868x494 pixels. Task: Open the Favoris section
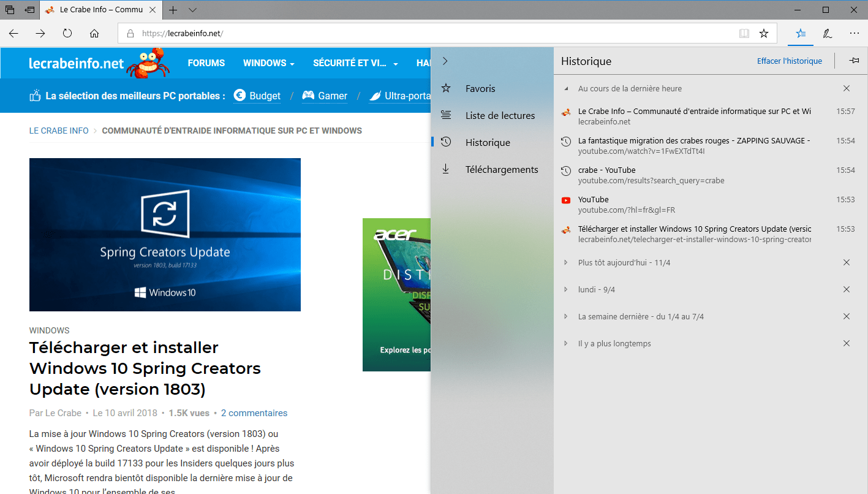click(492, 88)
